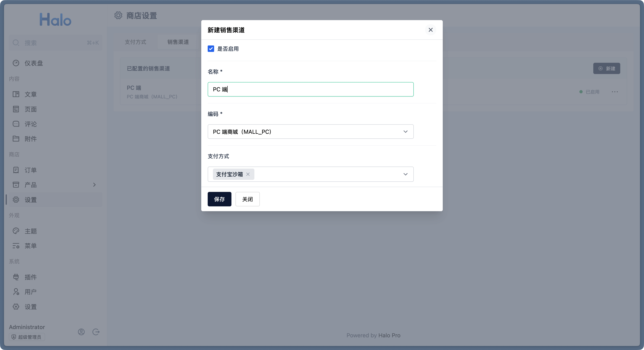Click the dashboard gauge icon in sidebar
This screenshot has width=644, height=350.
point(16,63)
